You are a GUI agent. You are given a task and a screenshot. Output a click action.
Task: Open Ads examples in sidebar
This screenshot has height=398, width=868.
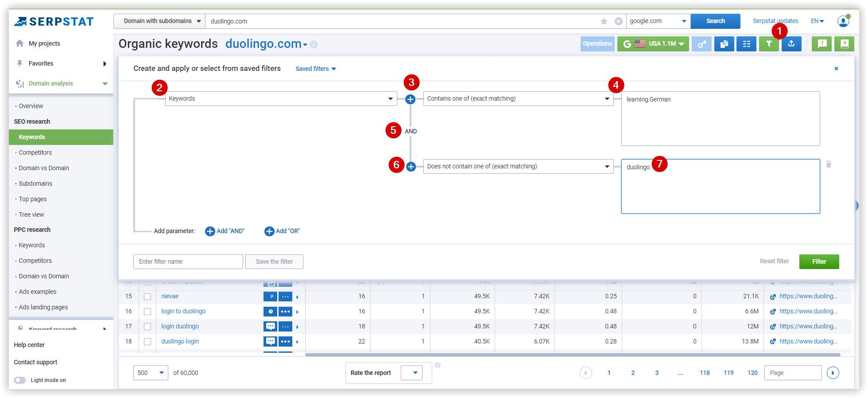click(38, 292)
